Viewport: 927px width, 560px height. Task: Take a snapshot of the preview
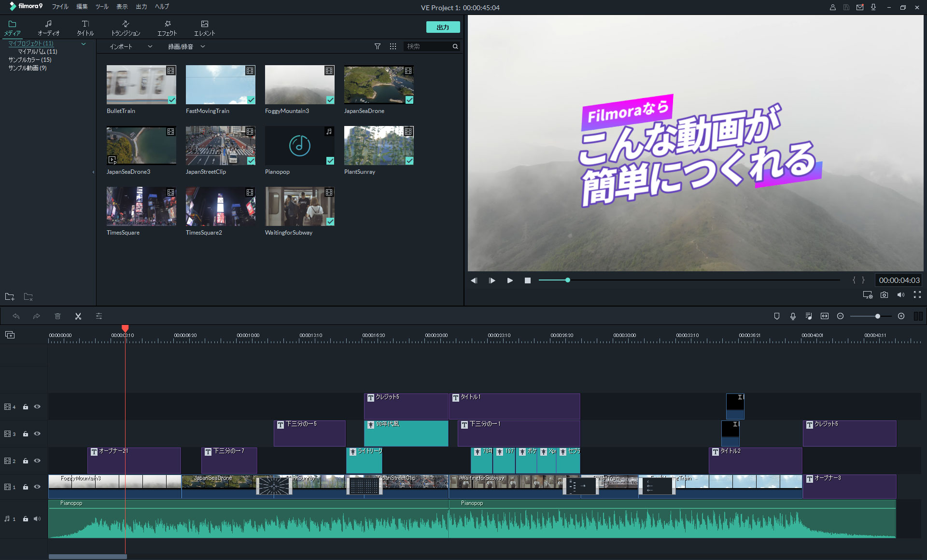tap(884, 295)
